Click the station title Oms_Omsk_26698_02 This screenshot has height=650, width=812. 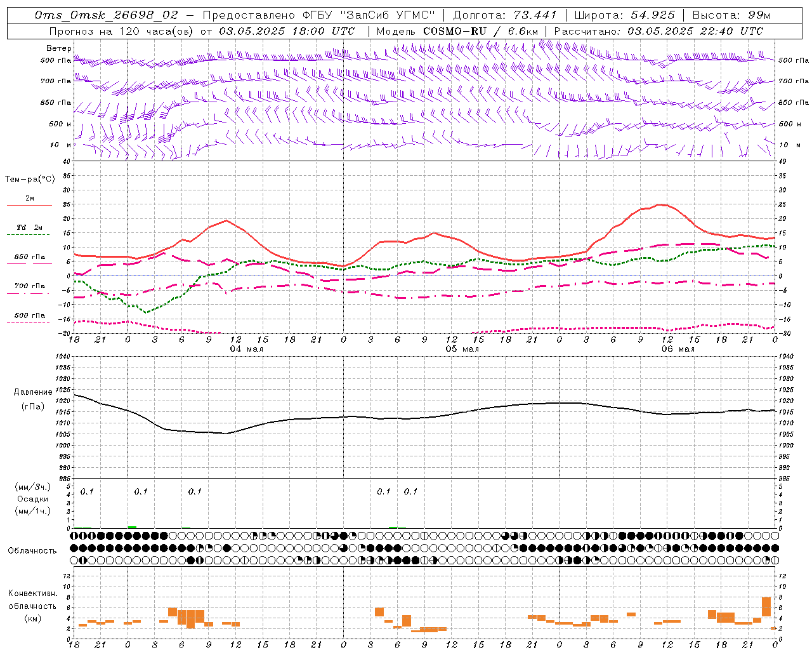pyautogui.click(x=107, y=15)
